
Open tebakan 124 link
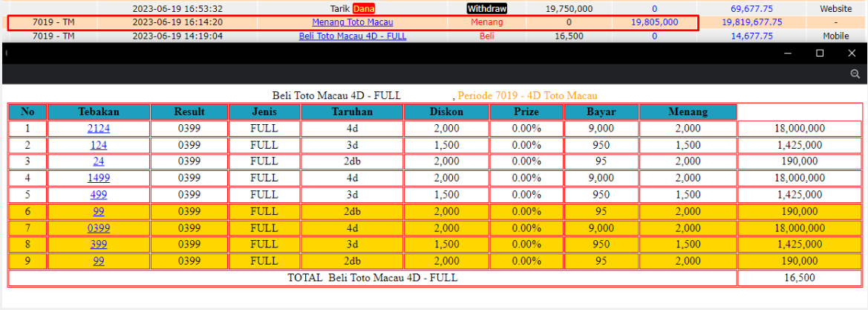[x=99, y=145]
